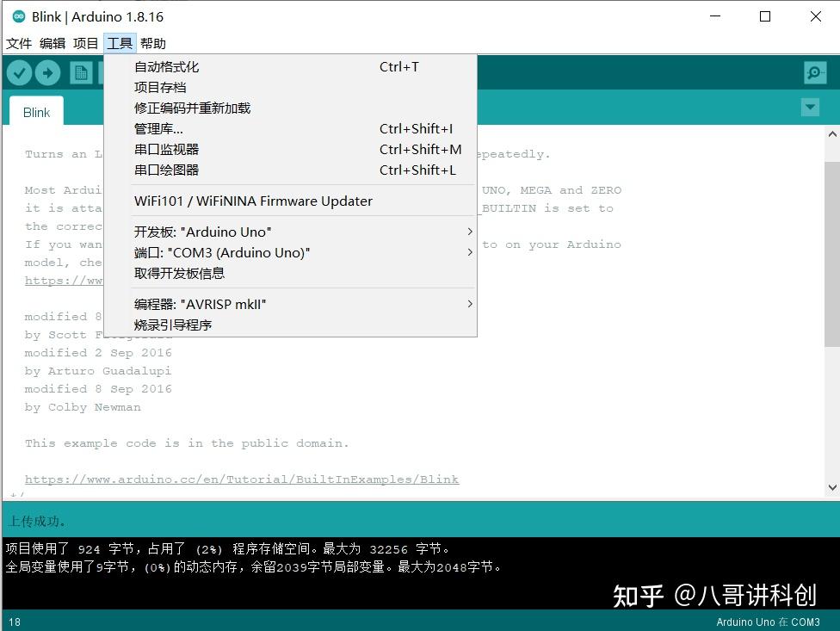840x631 pixels.
Task: Open 管理库 to manage libraries
Action: [158, 128]
